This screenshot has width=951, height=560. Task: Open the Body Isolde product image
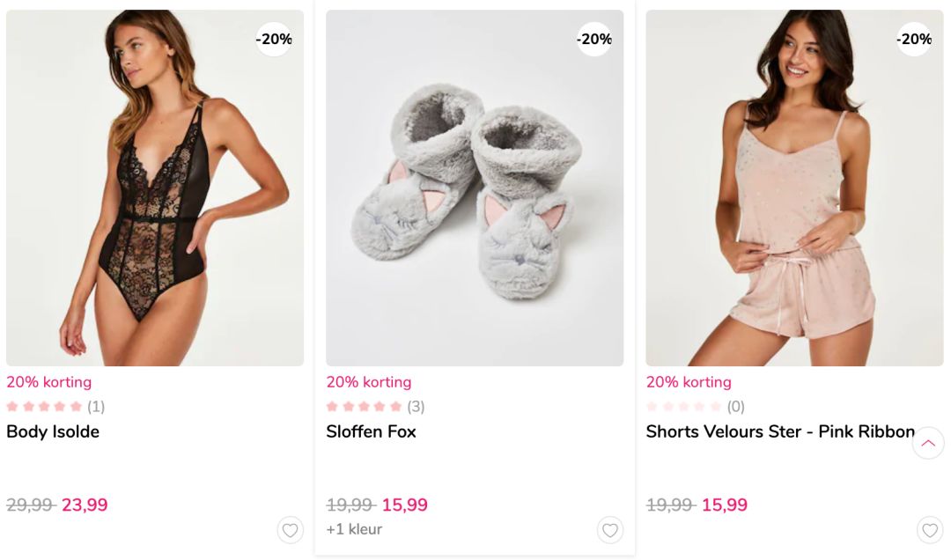[155, 188]
